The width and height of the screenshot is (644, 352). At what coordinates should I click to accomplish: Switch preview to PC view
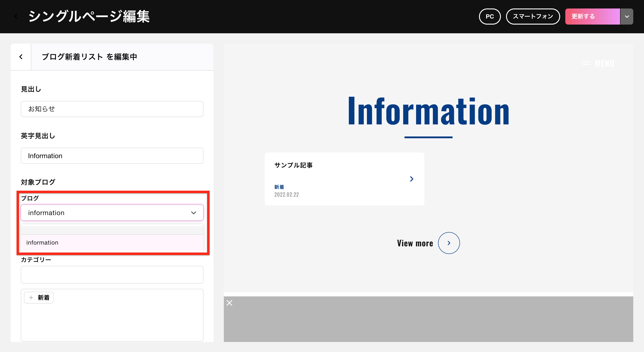pos(489,17)
